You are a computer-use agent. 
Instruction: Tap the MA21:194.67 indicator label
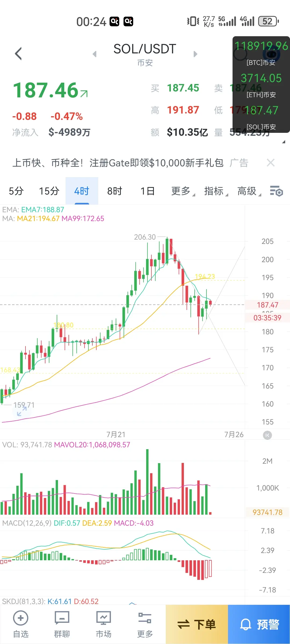[x=38, y=218]
